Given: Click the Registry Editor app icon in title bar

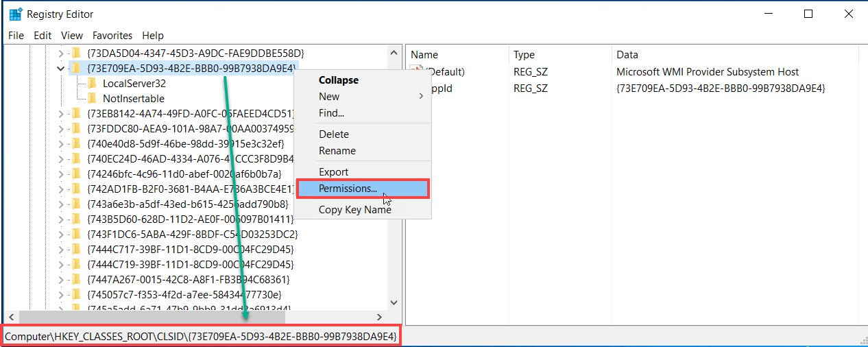Looking at the screenshot, I should click(15, 14).
